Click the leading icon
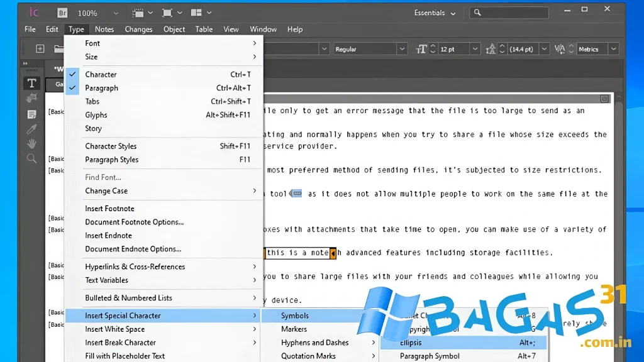 [491, 49]
